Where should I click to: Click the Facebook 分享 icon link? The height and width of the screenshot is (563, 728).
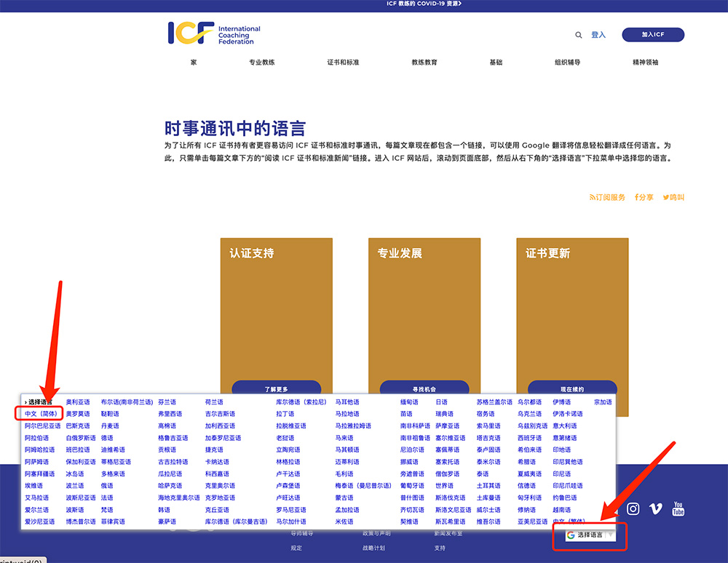tap(644, 197)
